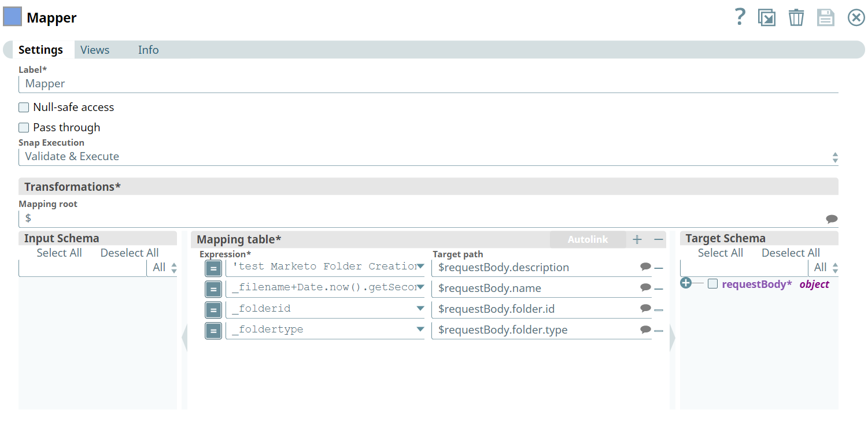The height and width of the screenshot is (429, 868).
Task: Click Deselect All in Target Schema
Action: point(791,253)
